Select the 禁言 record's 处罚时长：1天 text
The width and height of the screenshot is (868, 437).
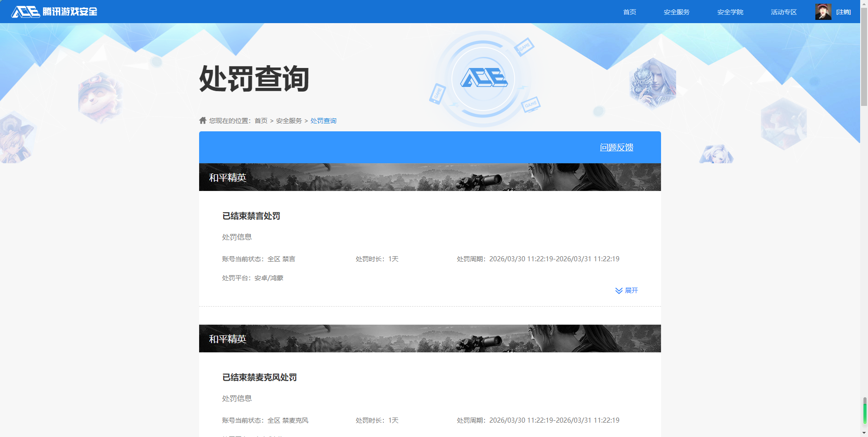[x=377, y=259]
